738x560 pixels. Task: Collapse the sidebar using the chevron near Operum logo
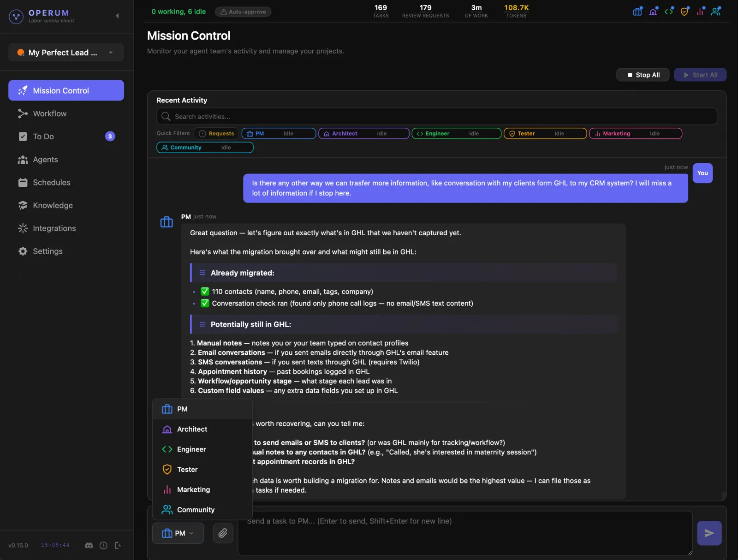point(117,16)
